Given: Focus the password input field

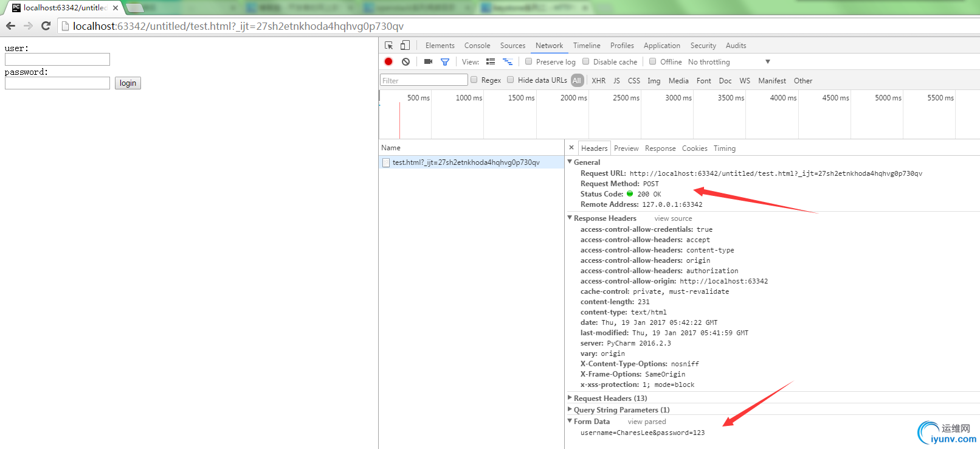Looking at the screenshot, I should (x=57, y=83).
